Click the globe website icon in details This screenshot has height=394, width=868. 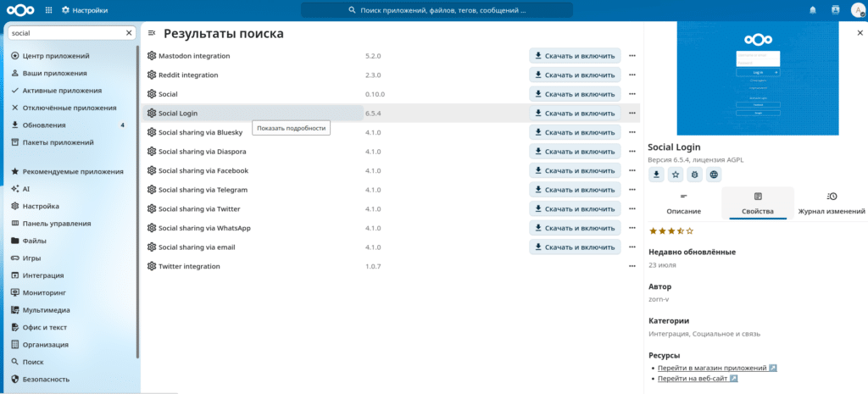pos(714,175)
